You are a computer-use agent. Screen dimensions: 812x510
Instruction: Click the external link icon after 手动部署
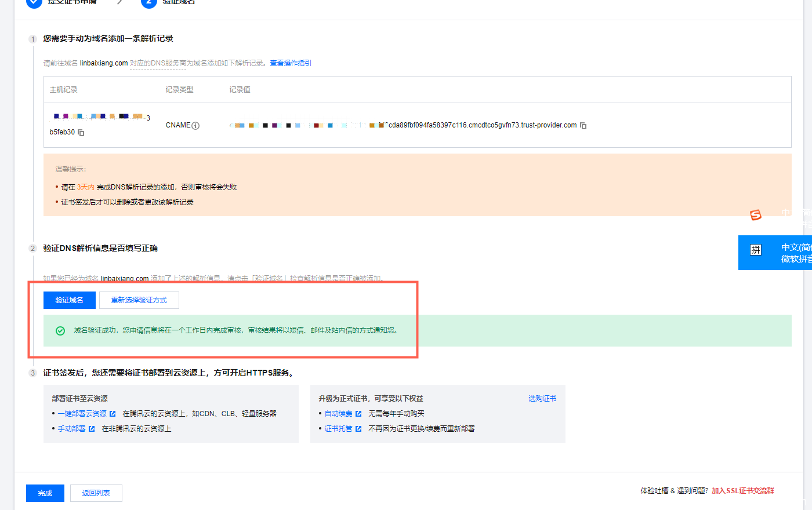pyautogui.click(x=92, y=429)
